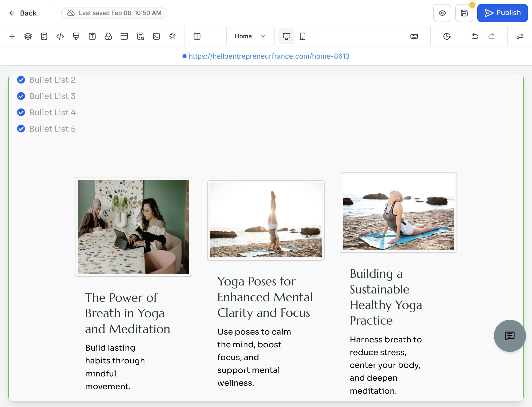Click the terminal prompt icon
532x407 pixels.
[156, 36]
